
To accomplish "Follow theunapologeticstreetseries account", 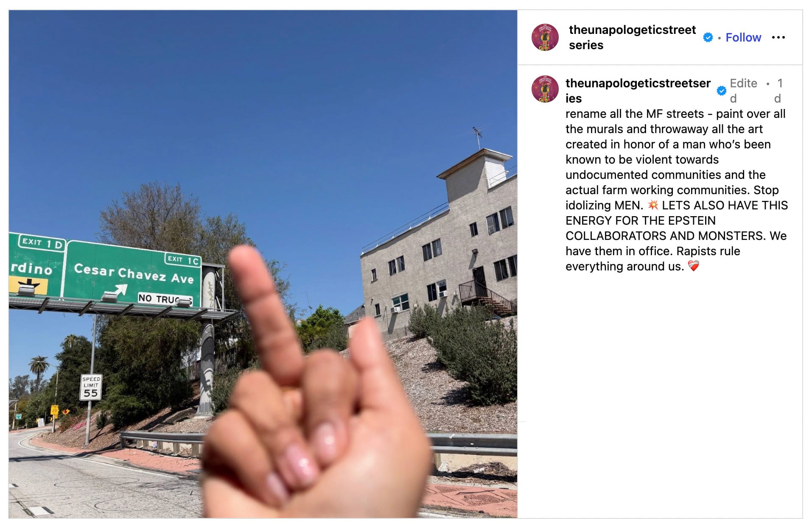I will [743, 37].
